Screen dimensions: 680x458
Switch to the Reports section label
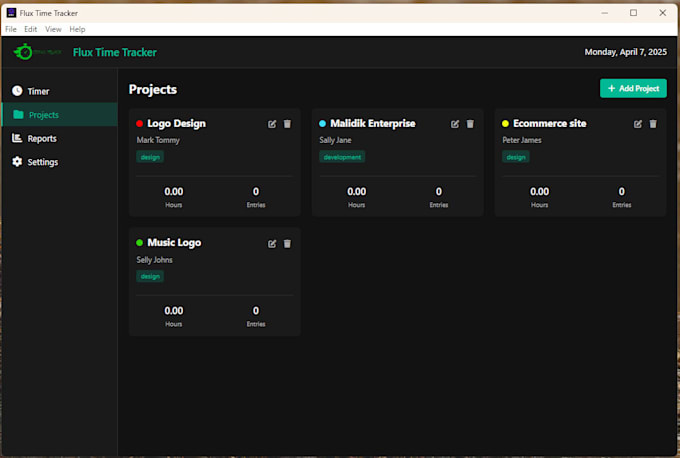pyautogui.click(x=42, y=138)
